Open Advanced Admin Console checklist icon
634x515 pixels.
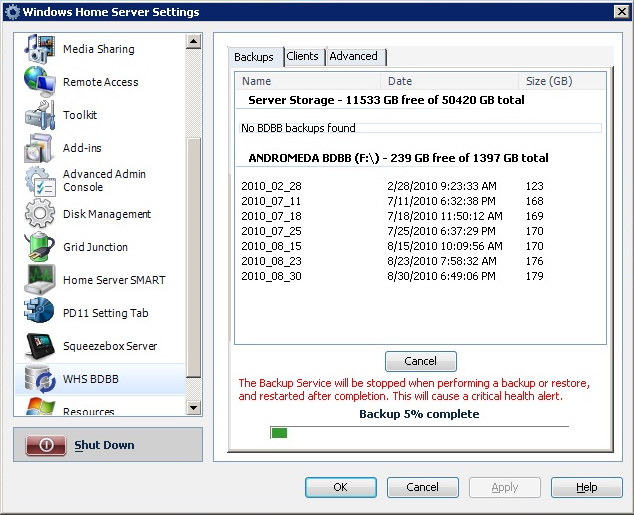click(x=39, y=181)
